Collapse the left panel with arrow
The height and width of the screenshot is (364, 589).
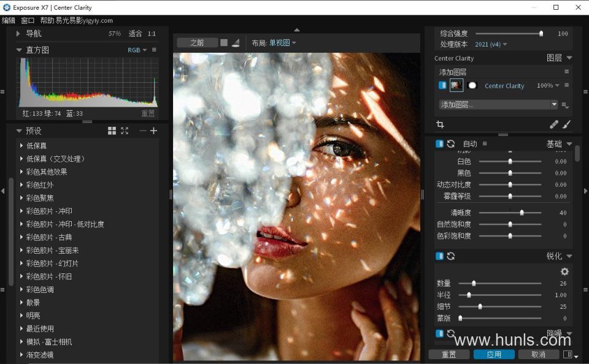pyautogui.click(x=2, y=191)
